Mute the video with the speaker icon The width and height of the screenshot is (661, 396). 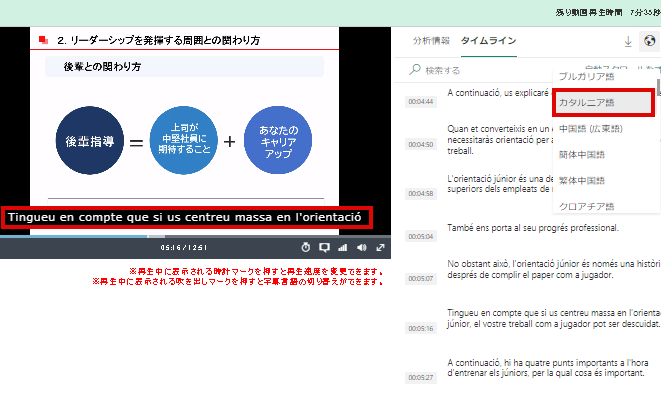pyautogui.click(x=361, y=248)
